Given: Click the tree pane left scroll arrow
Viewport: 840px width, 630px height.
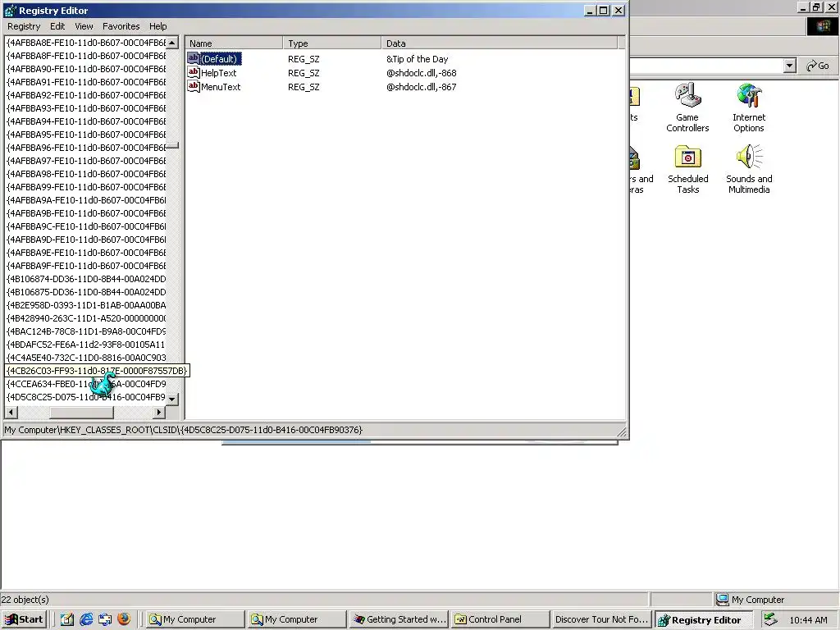Looking at the screenshot, I should pos(11,412).
